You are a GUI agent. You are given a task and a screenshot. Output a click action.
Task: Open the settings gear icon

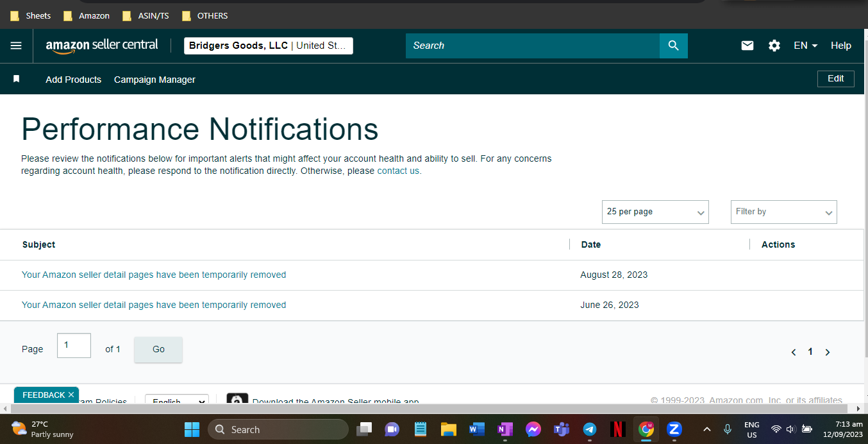[x=774, y=46]
